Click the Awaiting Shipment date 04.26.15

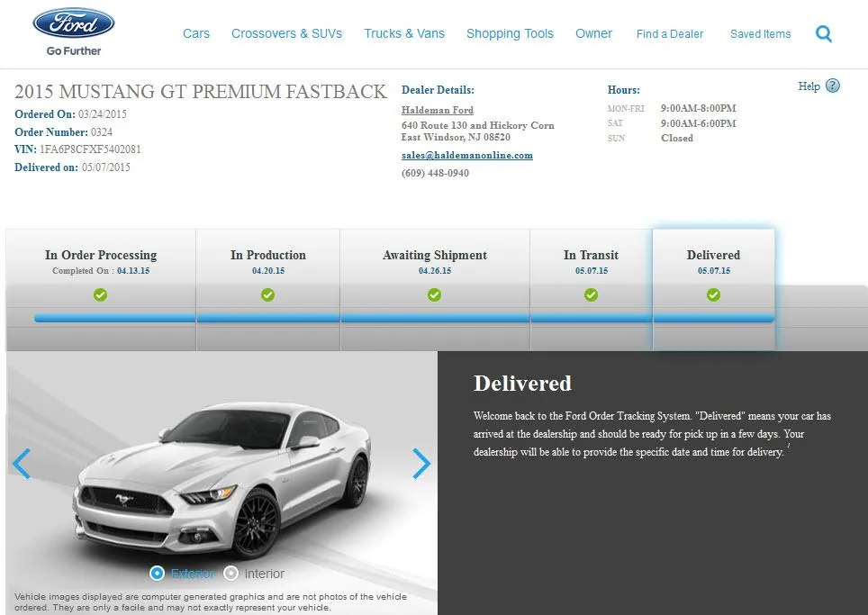(x=435, y=271)
